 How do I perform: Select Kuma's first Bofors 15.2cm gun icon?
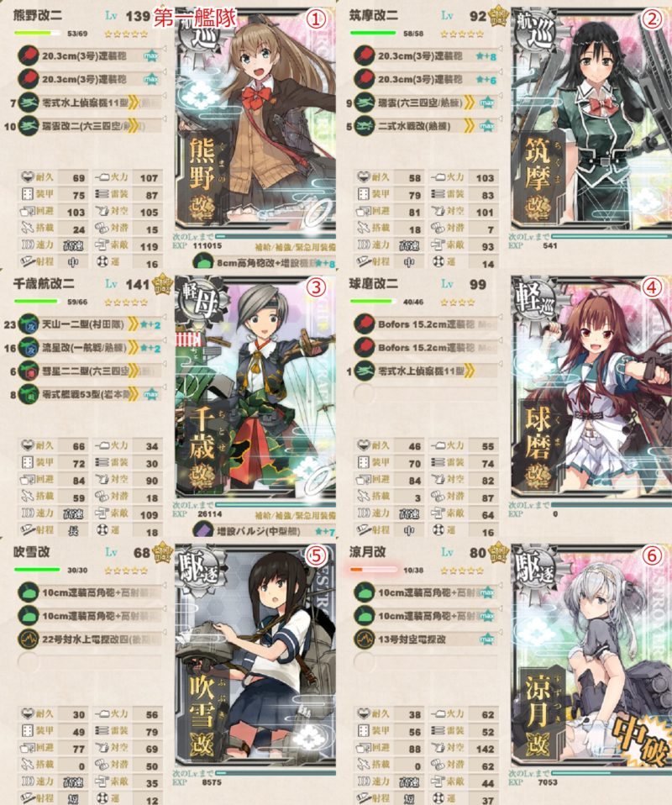(365, 324)
